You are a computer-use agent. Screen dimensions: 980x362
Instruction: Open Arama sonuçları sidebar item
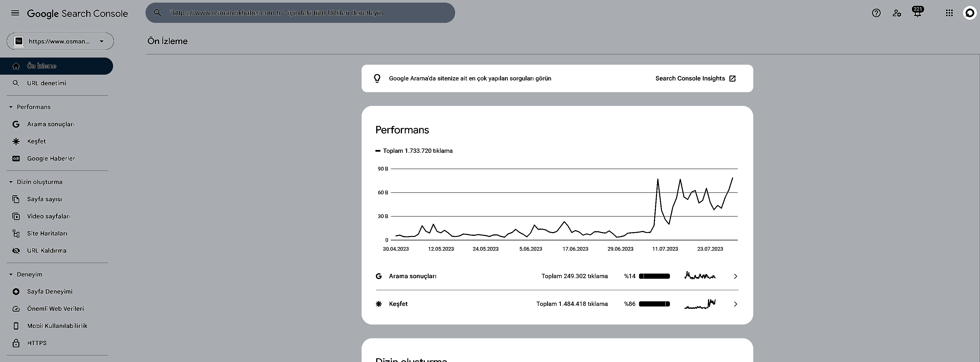pyautogui.click(x=56, y=124)
